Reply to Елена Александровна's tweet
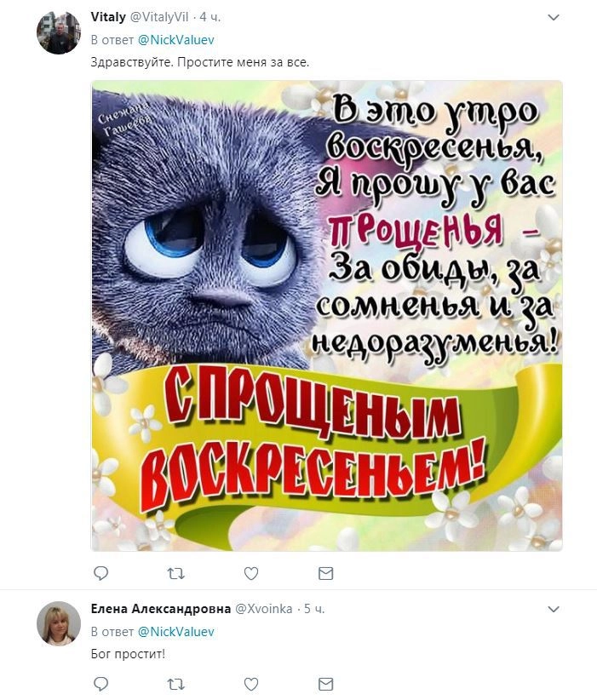 (x=100, y=684)
